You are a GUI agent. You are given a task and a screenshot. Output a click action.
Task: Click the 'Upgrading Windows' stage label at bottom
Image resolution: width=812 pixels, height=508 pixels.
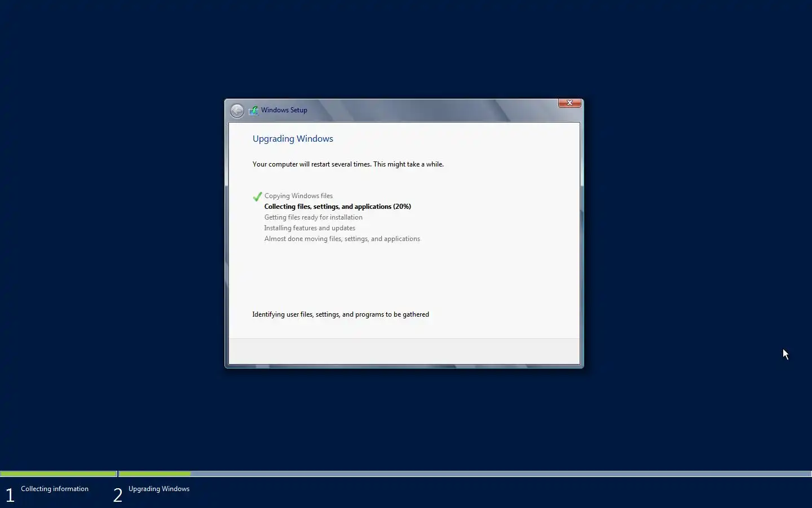[159, 489]
